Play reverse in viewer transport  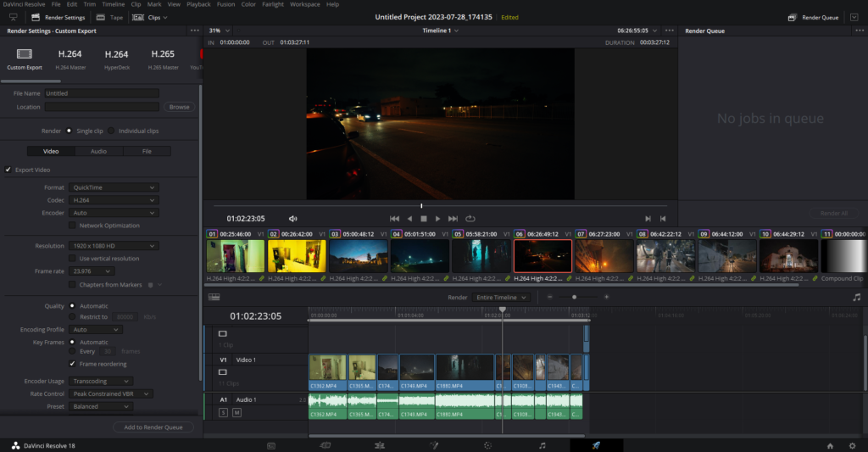point(409,219)
